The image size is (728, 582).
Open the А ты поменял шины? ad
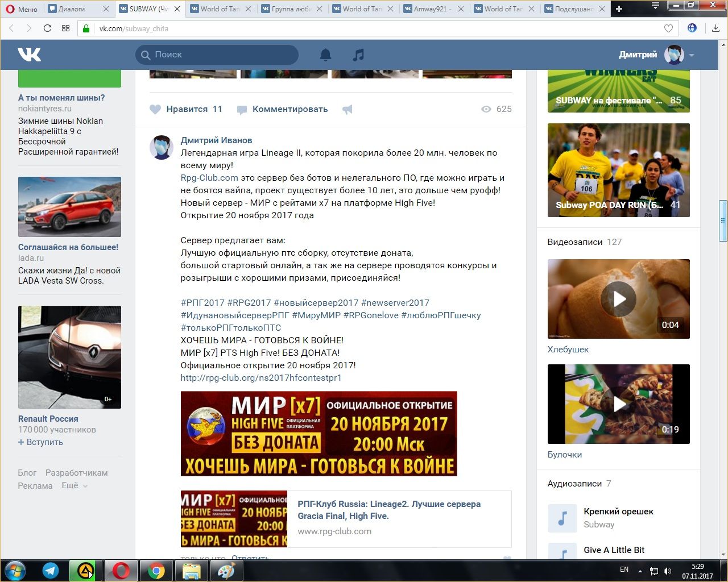click(61, 98)
